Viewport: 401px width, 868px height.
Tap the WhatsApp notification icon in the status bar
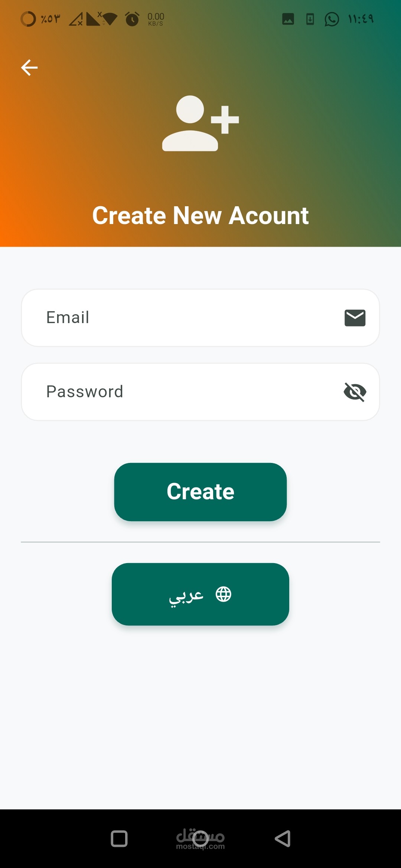pos(332,19)
